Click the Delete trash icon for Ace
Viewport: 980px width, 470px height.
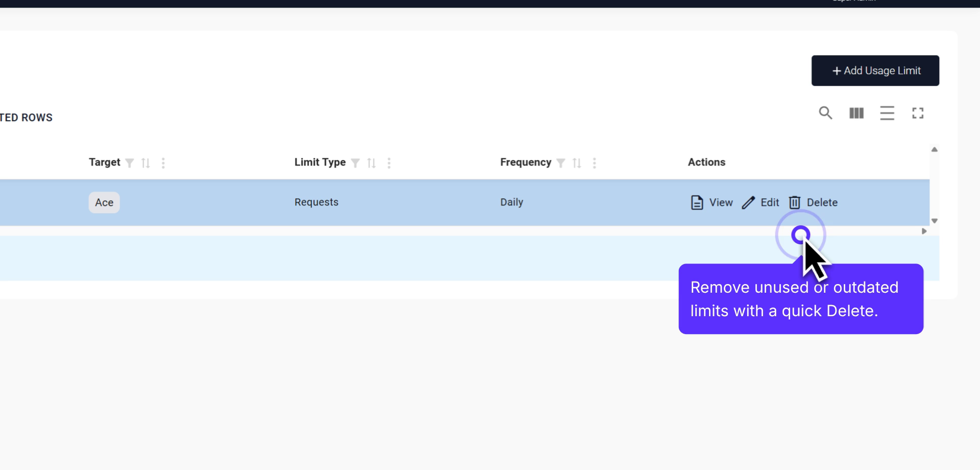[795, 202]
